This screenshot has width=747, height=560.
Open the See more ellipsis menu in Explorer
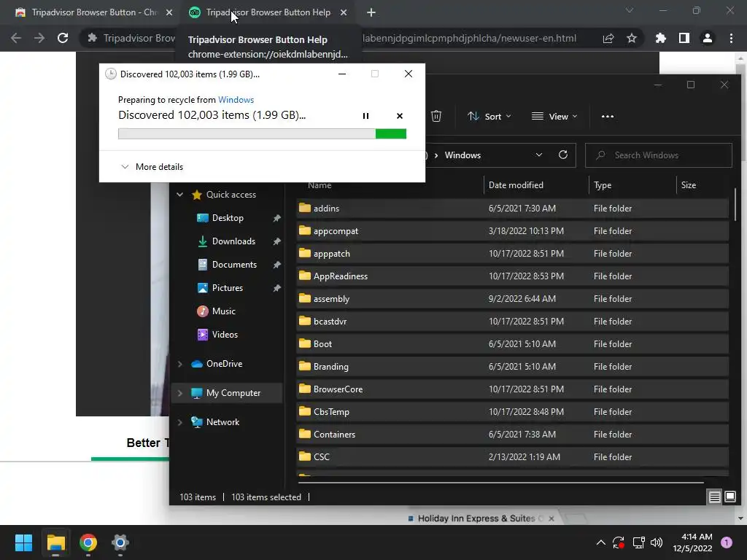click(x=608, y=116)
